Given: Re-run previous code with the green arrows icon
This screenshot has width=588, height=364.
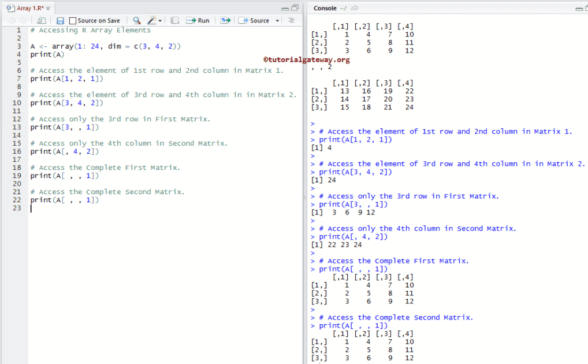Looking at the screenshot, I should pyautogui.click(x=225, y=20).
